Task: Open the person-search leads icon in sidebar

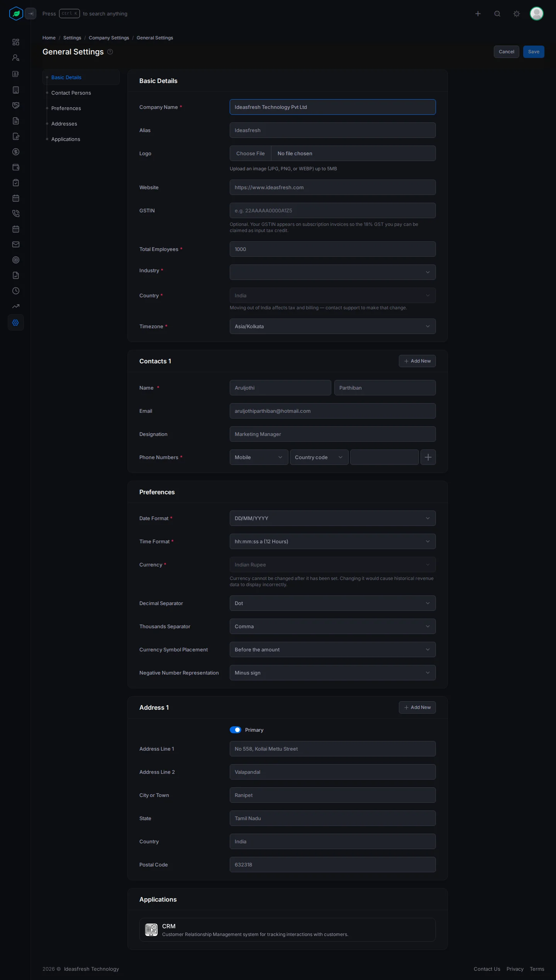Action: (x=16, y=58)
